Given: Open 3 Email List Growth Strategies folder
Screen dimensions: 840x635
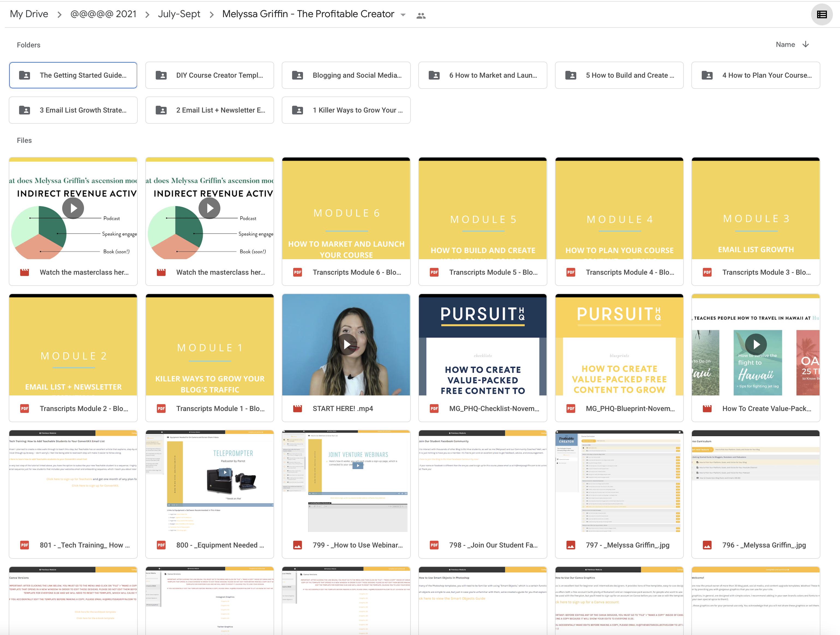Looking at the screenshot, I should click(x=73, y=110).
